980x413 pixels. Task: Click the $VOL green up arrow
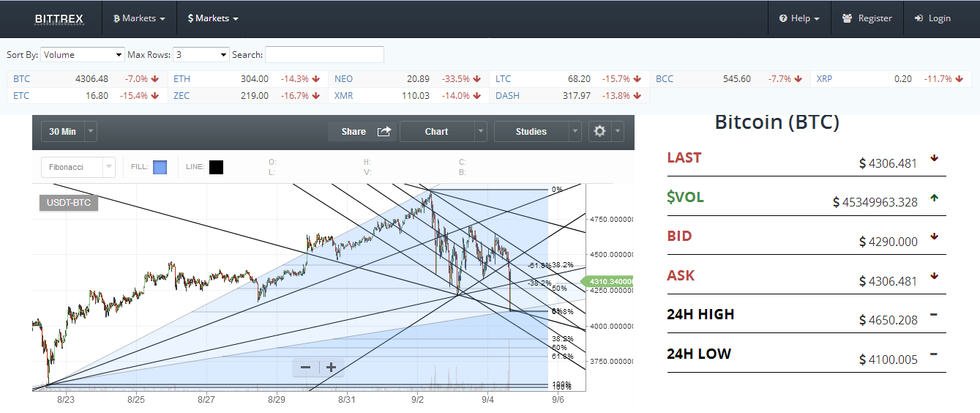[x=934, y=198]
